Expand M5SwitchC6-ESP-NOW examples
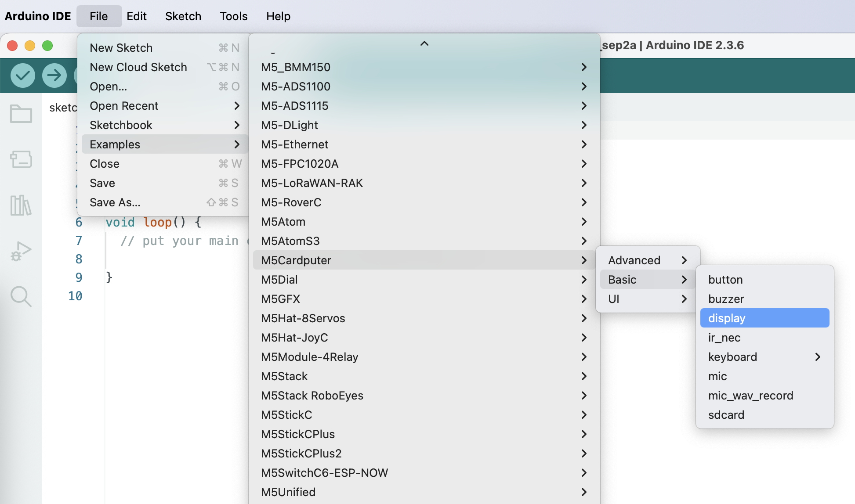The height and width of the screenshot is (504, 855). tap(424, 473)
